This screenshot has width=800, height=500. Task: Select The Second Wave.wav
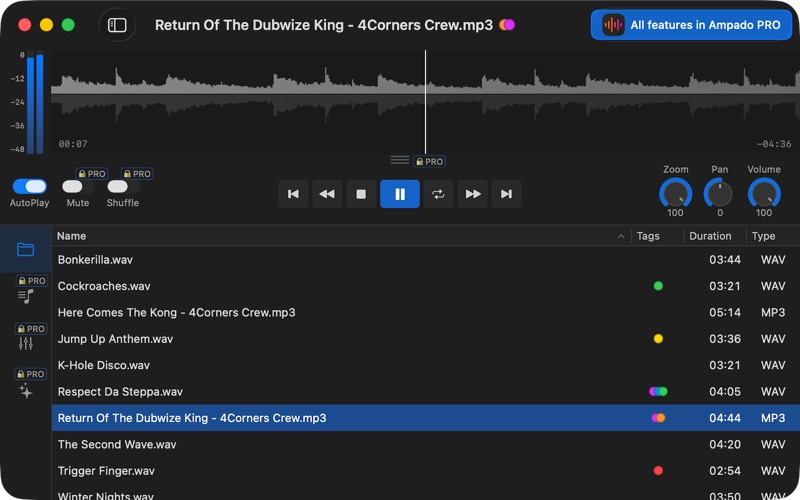click(x=426, y=444)
